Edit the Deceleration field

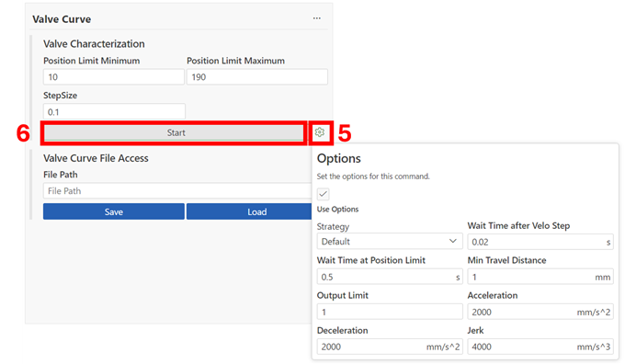click(390, 347)
